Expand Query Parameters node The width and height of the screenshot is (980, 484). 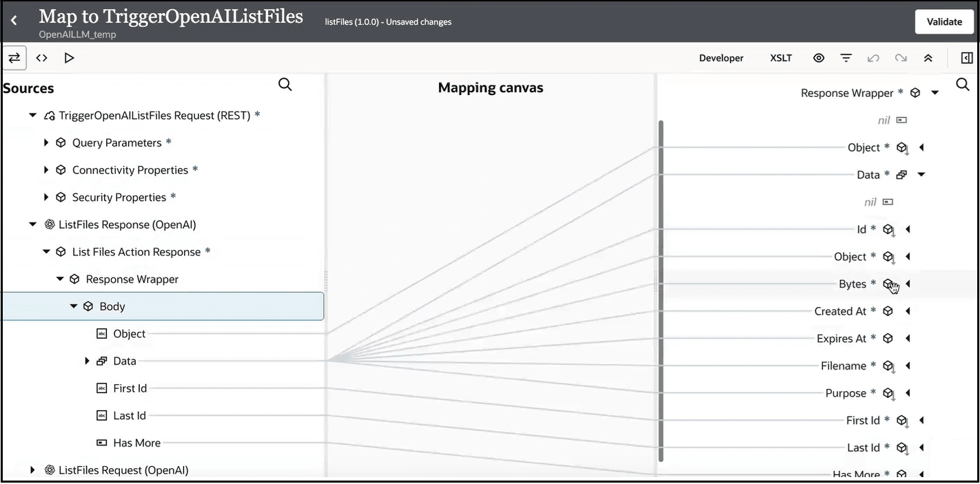pyautogui.click(x=46, y=143)
